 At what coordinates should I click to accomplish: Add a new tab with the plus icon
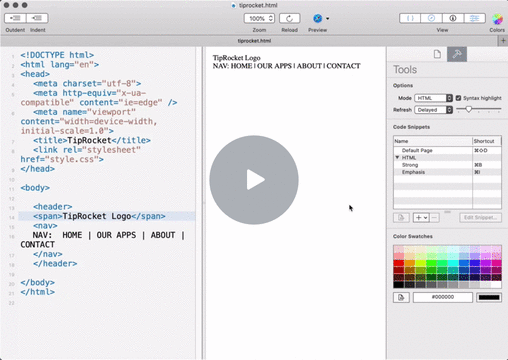coord(503,41)
